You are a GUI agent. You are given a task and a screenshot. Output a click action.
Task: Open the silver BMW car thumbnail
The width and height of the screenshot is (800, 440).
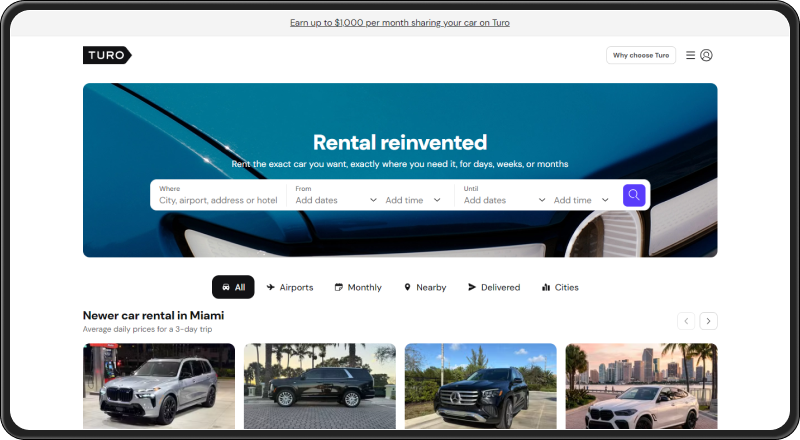(x=159, y=386)
